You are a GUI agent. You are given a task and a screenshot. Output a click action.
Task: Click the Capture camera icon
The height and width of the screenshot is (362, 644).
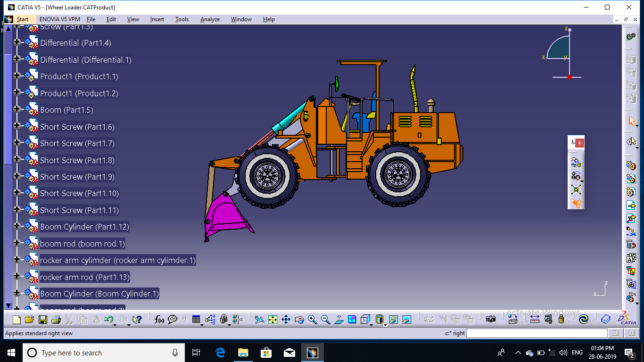click(x=491, y=320)
